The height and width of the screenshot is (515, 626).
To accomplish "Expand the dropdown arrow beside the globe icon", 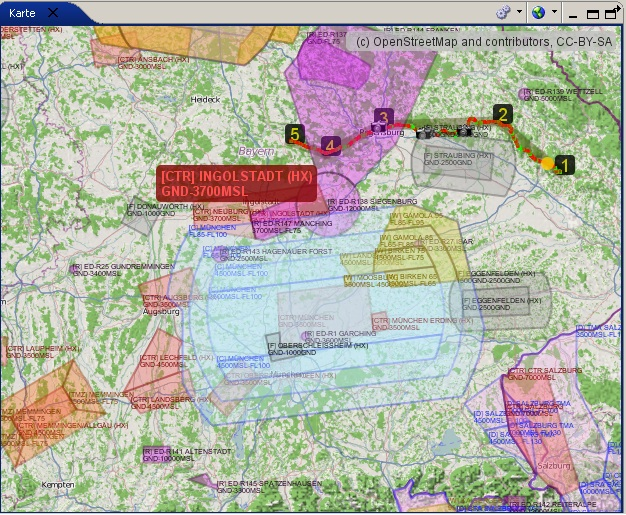I will pos(555,12).
